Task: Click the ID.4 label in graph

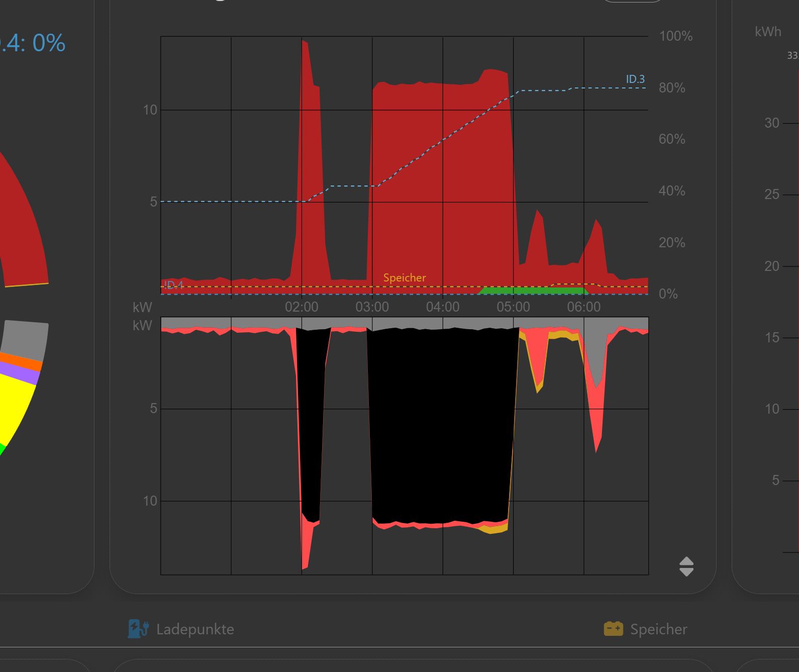Action: tap(174, 285)
